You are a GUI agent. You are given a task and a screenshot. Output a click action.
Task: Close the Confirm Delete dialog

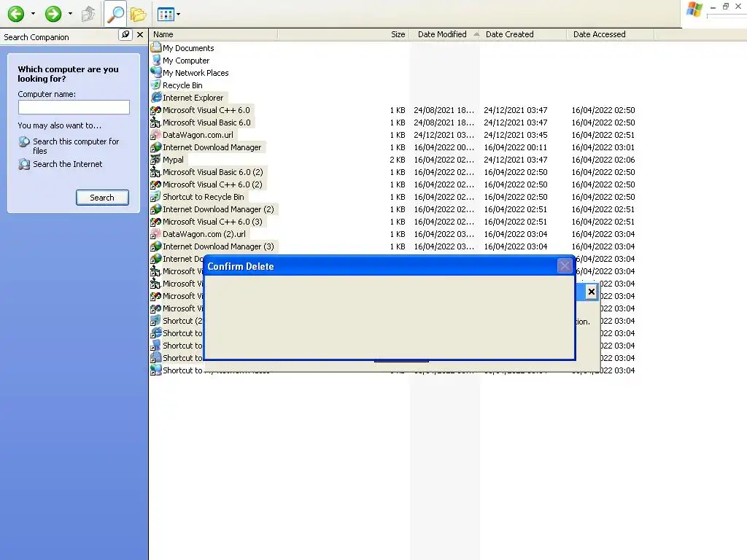(x=565, y=265)
